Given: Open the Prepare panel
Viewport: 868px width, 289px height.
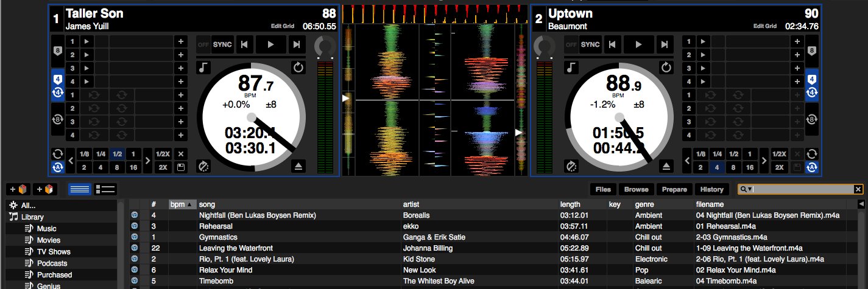Looking at the screenshot, I should coord(674,189).
